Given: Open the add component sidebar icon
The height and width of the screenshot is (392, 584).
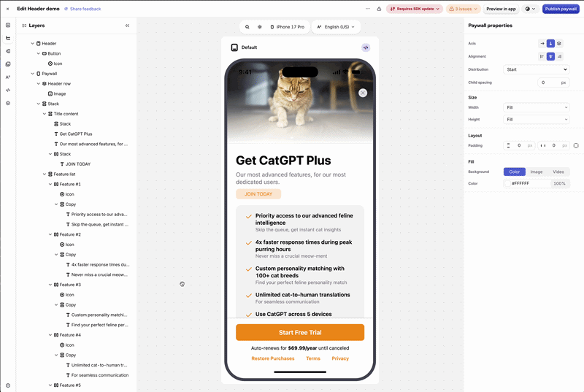Looking at the screenshot, I should point(8,25).
